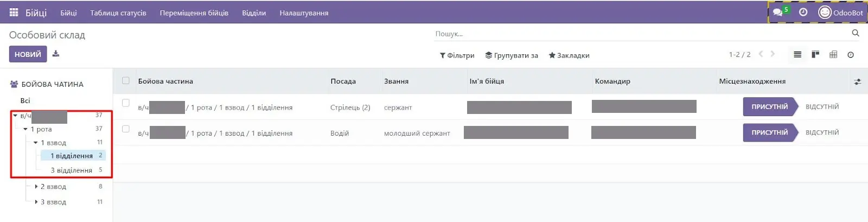Click the Бойова чатина group icon

click(15, 84)
